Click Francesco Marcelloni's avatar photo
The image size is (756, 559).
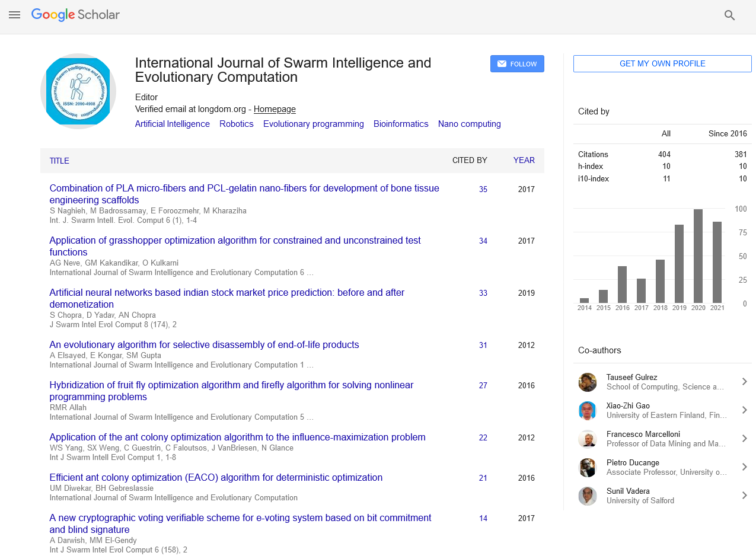587,439
